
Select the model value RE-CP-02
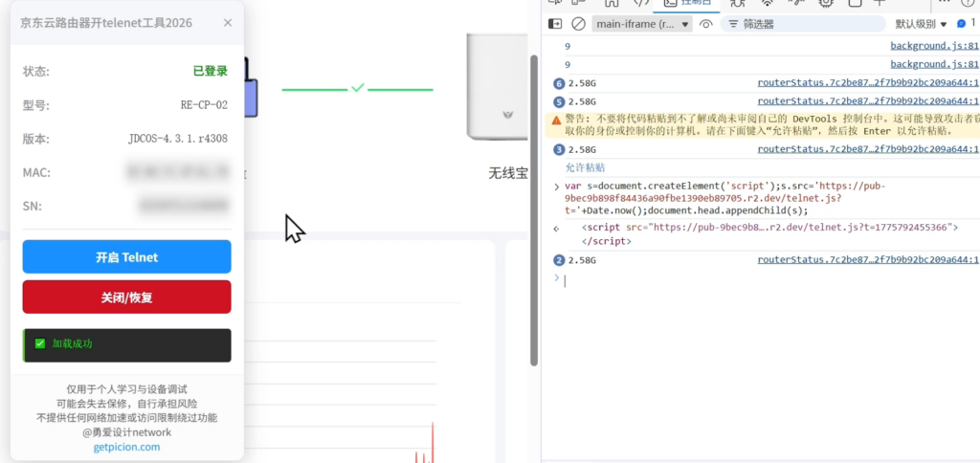pyautogui.click(x=204, y=105)
